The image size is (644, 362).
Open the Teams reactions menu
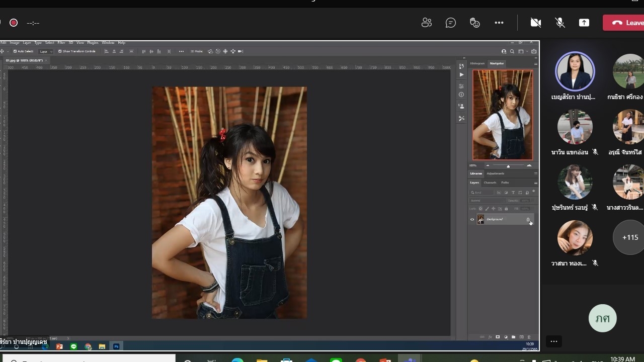[x=475, y=23]
